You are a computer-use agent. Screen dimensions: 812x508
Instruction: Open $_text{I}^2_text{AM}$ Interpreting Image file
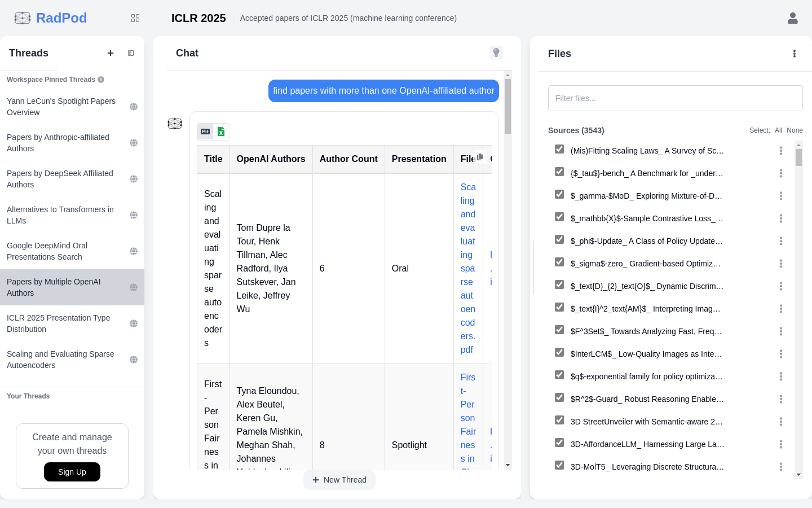pyautogui.click(x=646, y=309)
